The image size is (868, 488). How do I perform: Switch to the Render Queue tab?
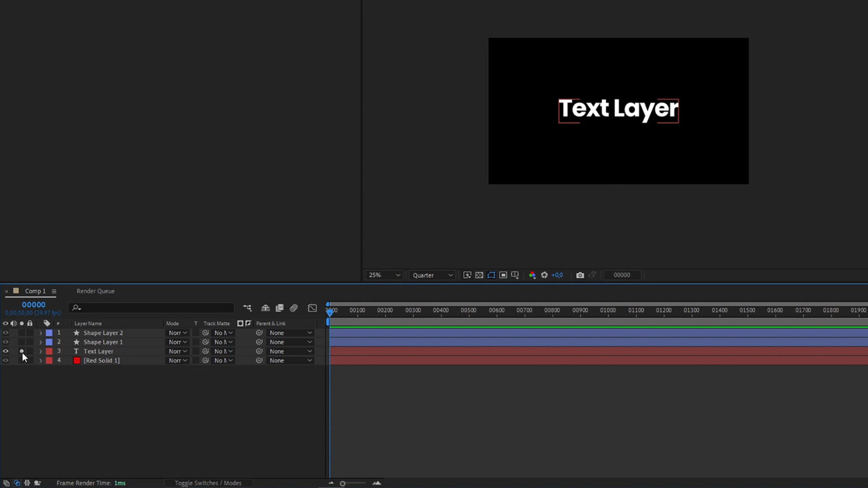[95, 291]
